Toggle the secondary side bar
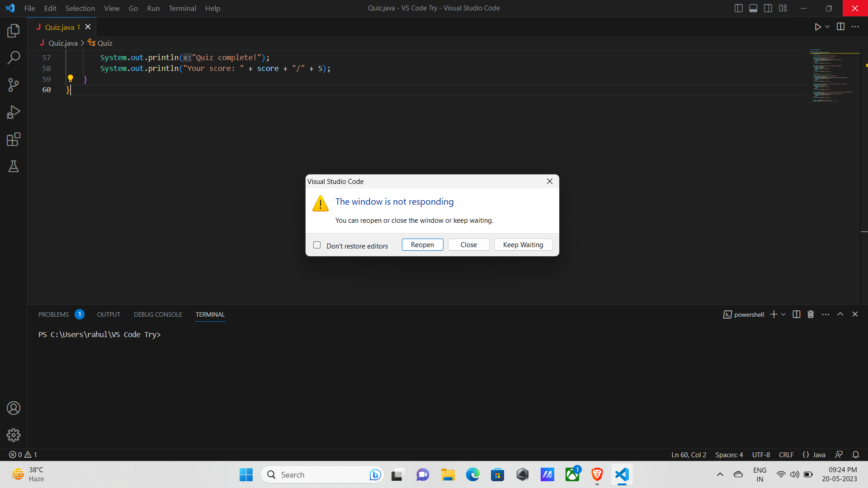 [x=768, y=8]
